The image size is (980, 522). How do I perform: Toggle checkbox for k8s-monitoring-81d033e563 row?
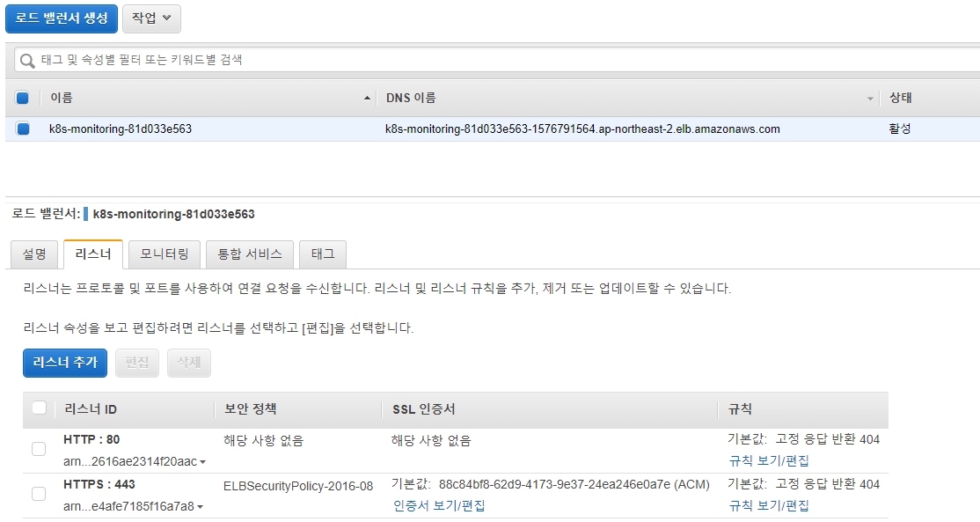[23, 129]
